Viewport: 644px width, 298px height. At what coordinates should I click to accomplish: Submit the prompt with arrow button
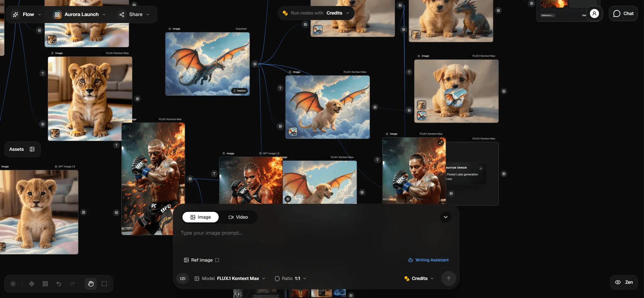point(449,279)
